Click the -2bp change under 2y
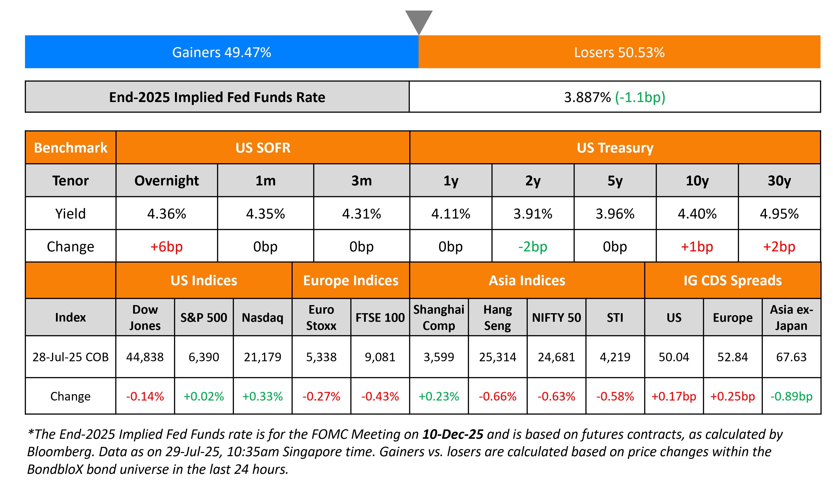This screenshot has width=833, height=504. (532, 246)
